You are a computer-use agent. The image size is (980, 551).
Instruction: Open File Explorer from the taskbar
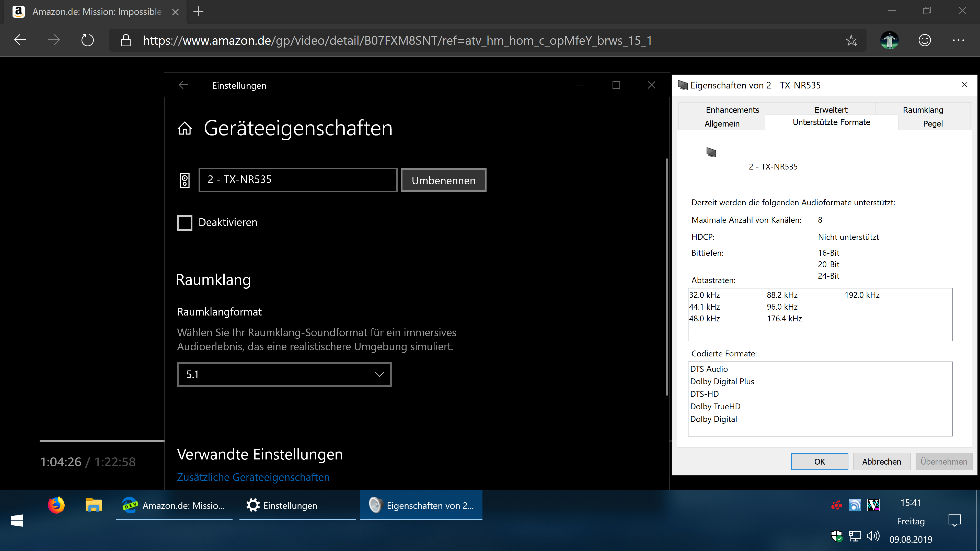(x=94, y=505)
